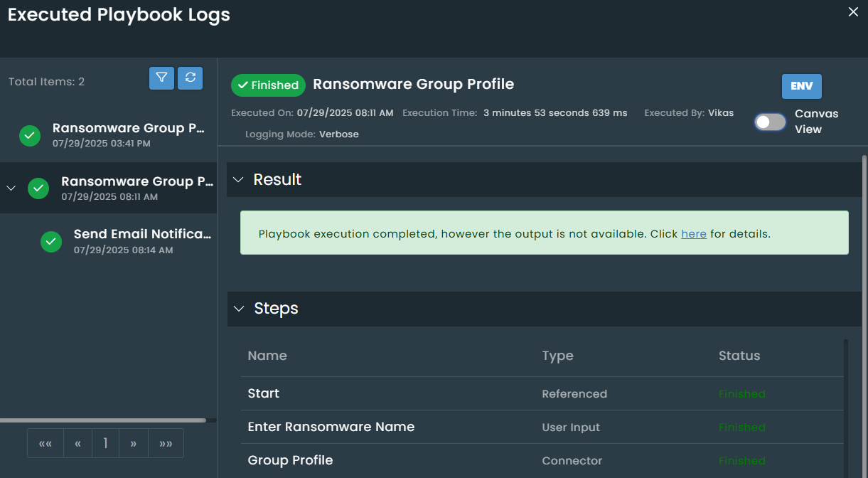Click the refresh logs icon

click(190, 78)
